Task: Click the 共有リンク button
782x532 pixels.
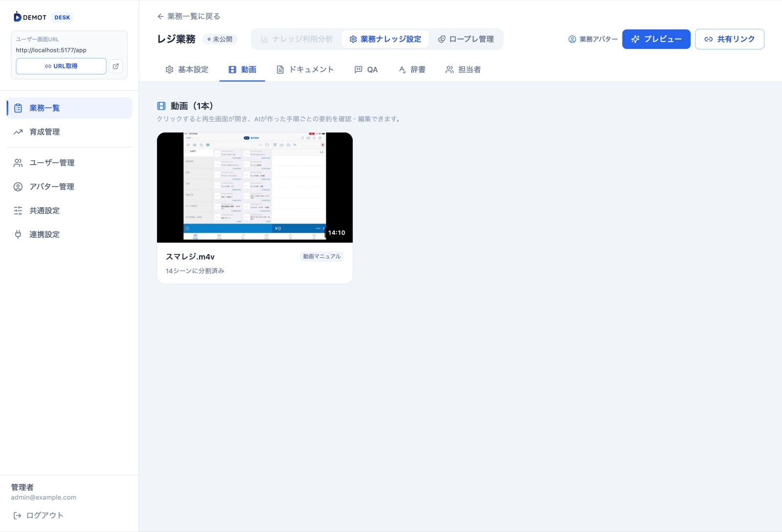Action: [x=730, y=39]
